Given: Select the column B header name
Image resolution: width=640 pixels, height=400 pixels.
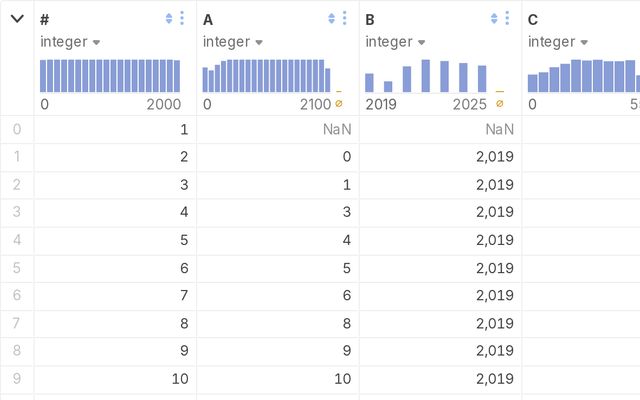Looking at the screenshot, I should pos(370,20).
